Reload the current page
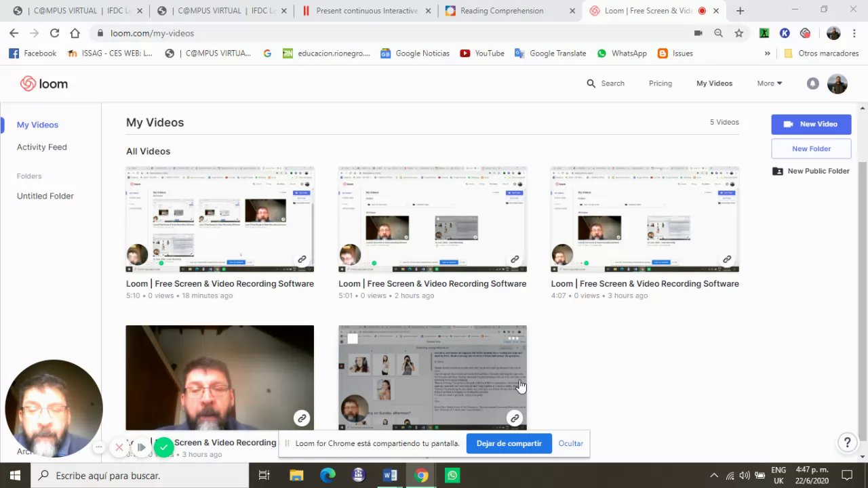Image resolution: width=868 pixels, height=488 pixels. (x=54, y=33)
